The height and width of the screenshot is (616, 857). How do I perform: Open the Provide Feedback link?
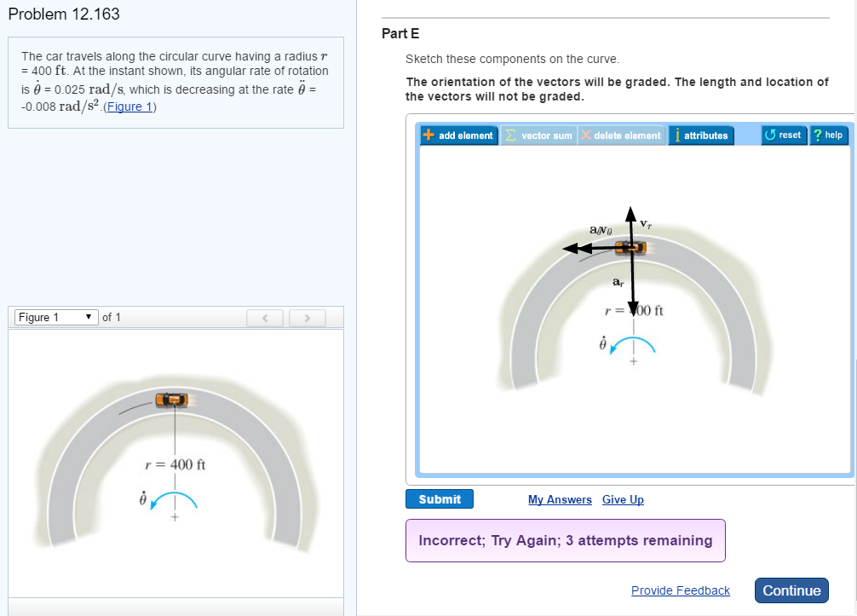[680, 590]
